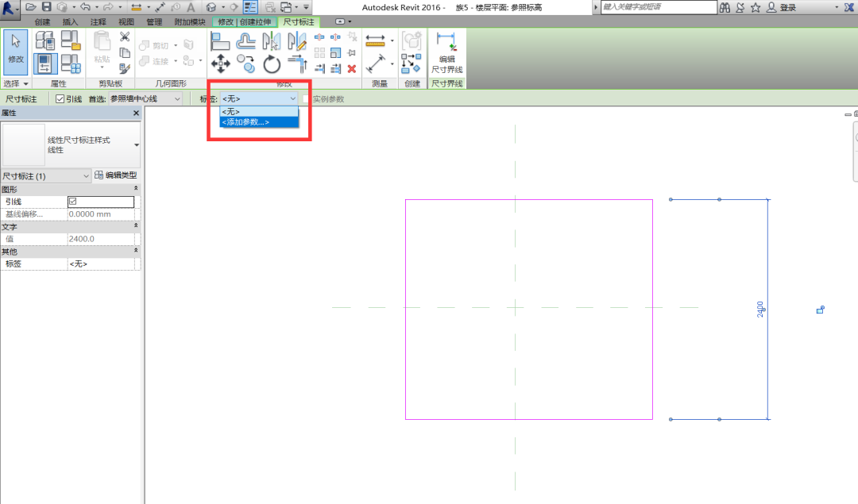Click the Align tool icon in Modify panel
The width and height of the screenshot is (858, 504).
click(x=220, y=41)
